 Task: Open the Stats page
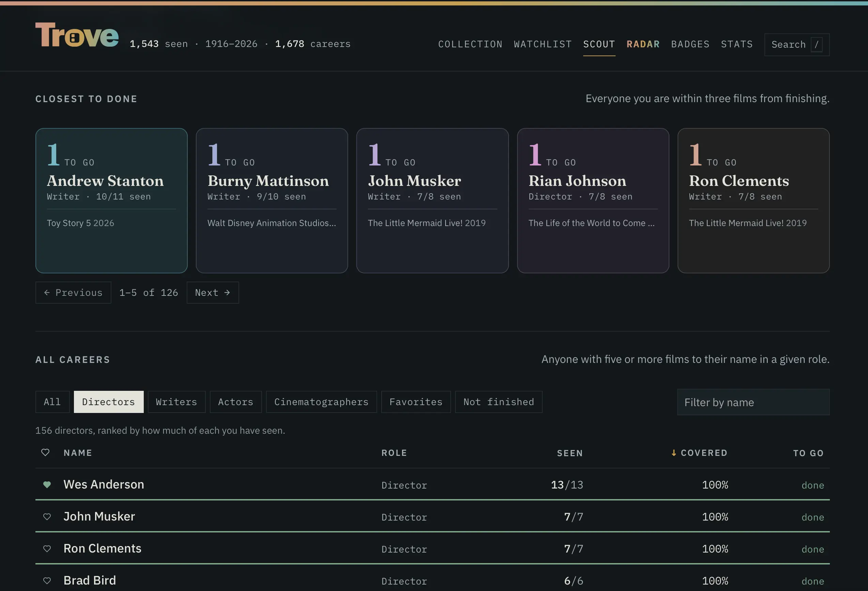click(737, 44)
